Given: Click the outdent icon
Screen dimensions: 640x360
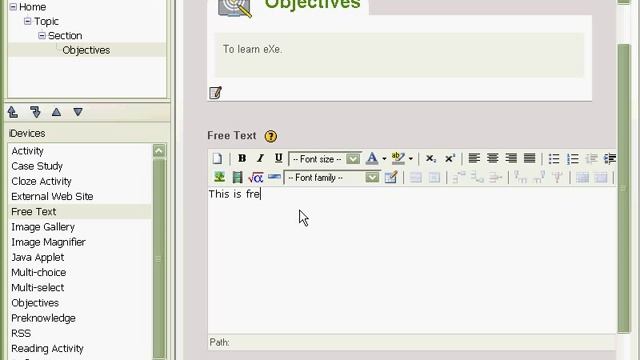Looking at the screenshot, I should coord(591,158).
